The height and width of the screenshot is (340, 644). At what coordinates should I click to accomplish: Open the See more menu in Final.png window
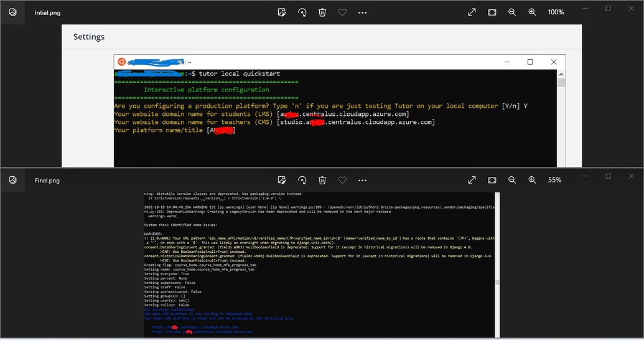click(362, 181)
